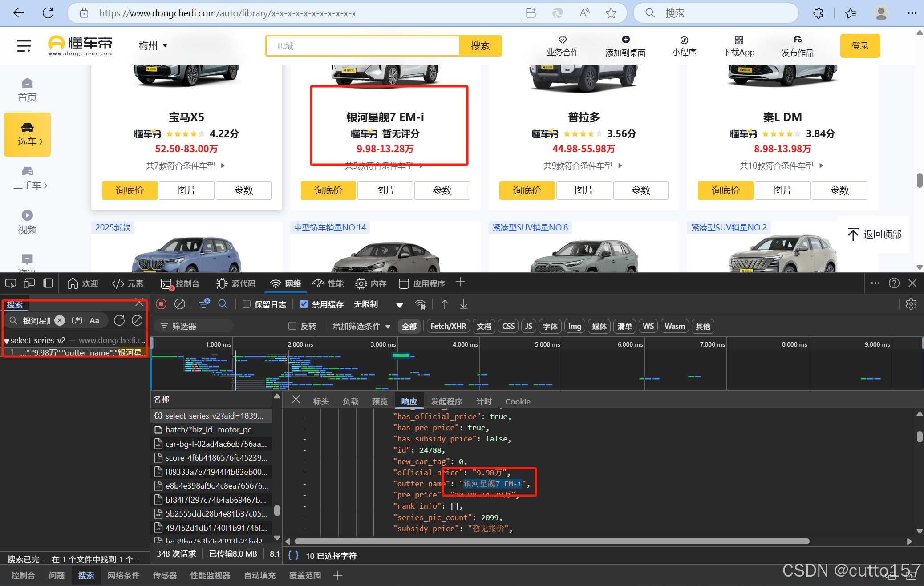The width and height of the screenshot is (924, 586).
Task: Refresh the search results icon
Action: click(119, 320)
